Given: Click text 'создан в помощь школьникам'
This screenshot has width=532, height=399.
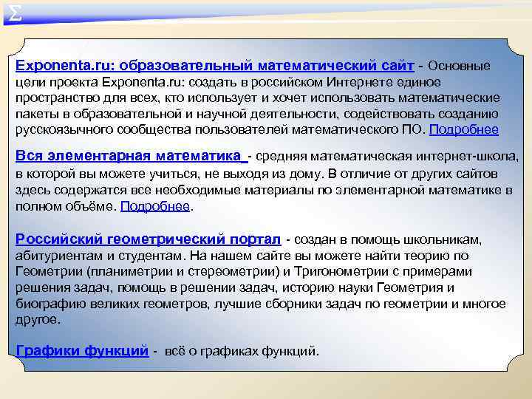Looking at the screenshot, I should [x=387, y=240].
